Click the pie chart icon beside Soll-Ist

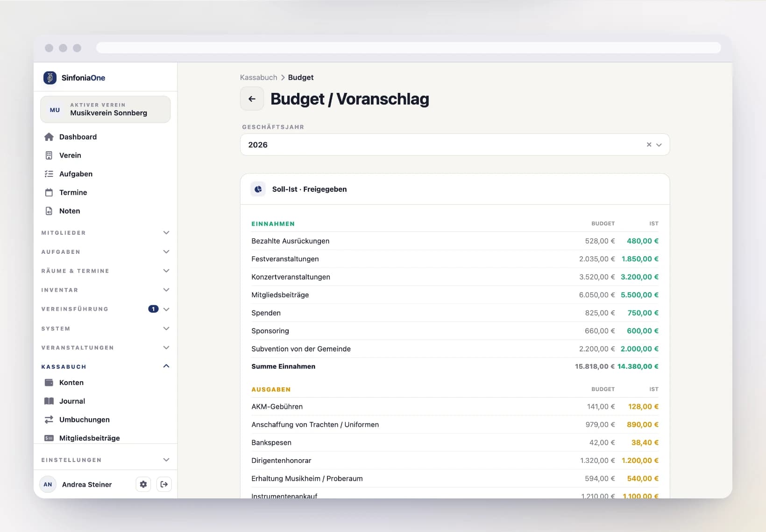point(258,189)
